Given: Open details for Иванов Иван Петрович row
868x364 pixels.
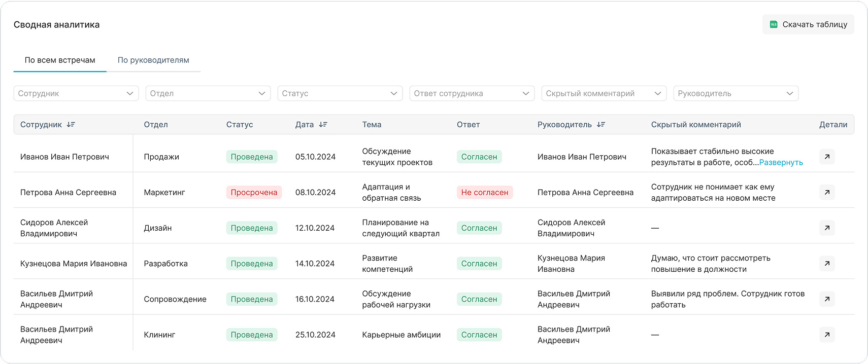Looking at the screenshot, I should [827, 157].
